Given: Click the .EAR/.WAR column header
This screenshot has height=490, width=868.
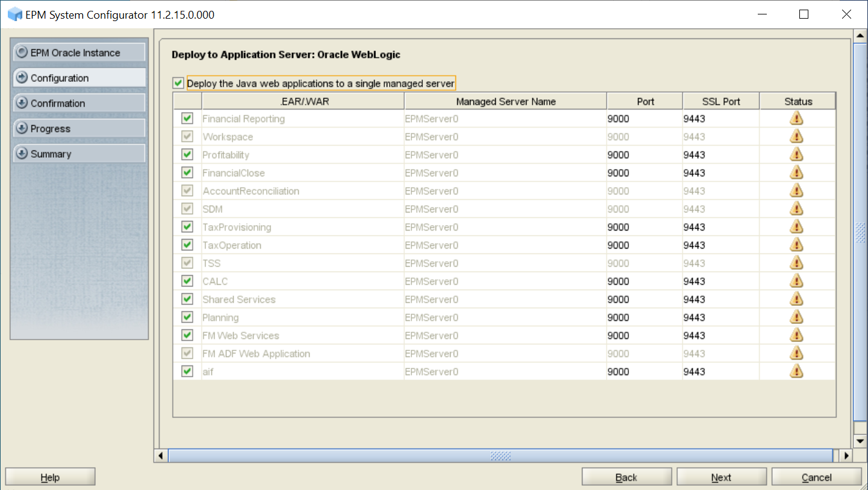Looking at the screenshot, I should point(303,101).
